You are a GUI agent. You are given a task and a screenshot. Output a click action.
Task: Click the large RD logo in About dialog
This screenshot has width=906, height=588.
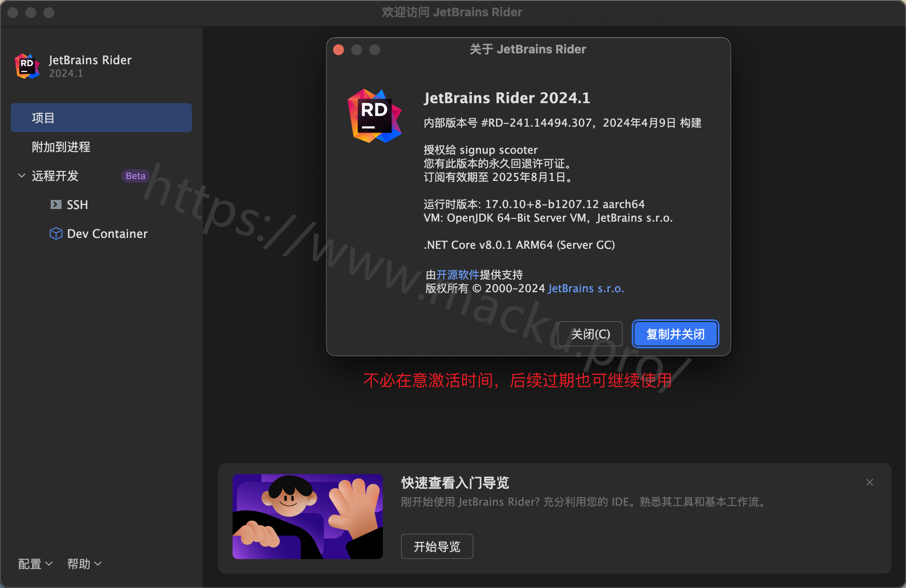click(375, 116)
